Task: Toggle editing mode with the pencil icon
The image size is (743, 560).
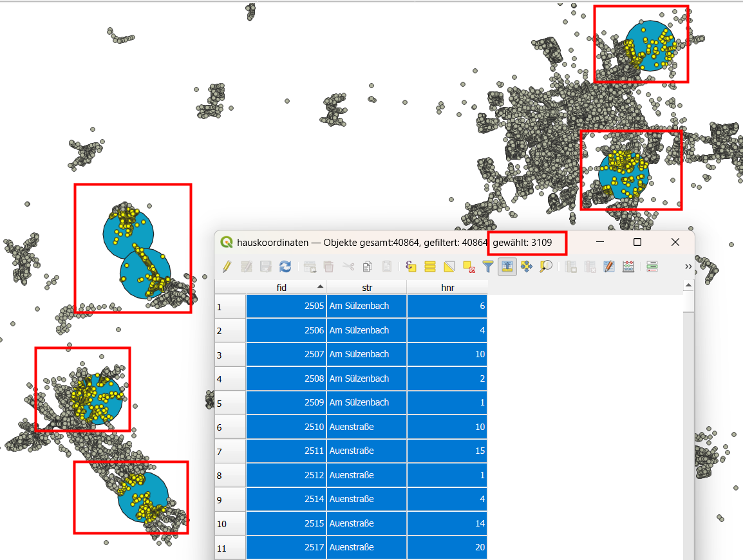Action: coord(227,266)
